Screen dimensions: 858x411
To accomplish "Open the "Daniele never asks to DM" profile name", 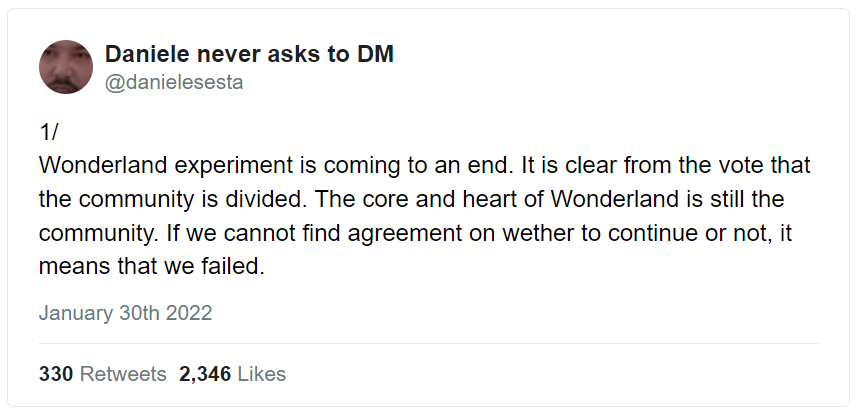I will coord(248,54).
